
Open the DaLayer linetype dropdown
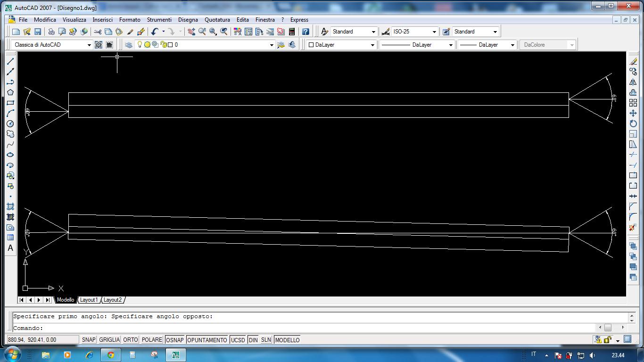(451, 45)
